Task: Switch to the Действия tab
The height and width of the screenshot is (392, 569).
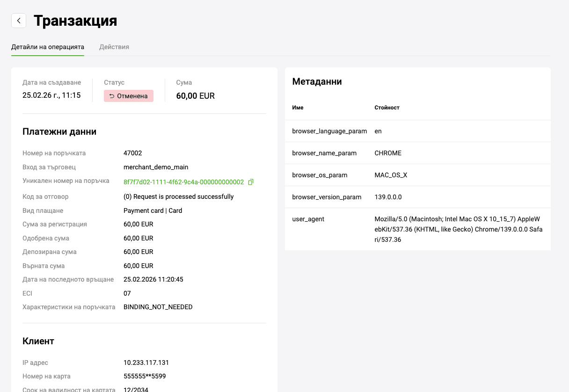Action: 114,47
